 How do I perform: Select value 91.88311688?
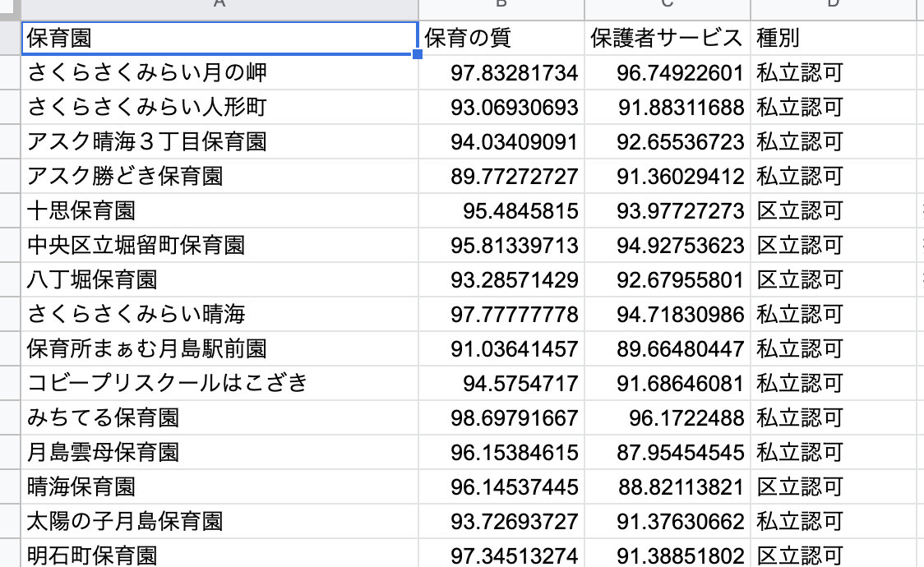667,107
